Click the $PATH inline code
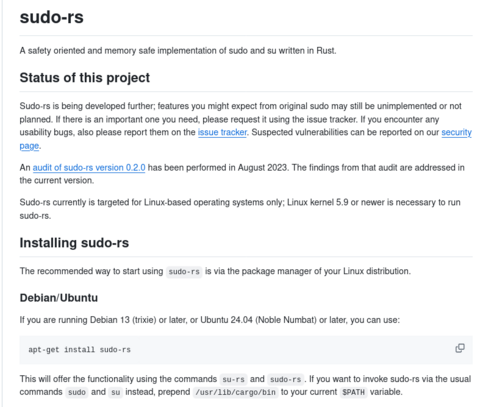This screenshot has height=407, width=480. click(x=353, y=392)
